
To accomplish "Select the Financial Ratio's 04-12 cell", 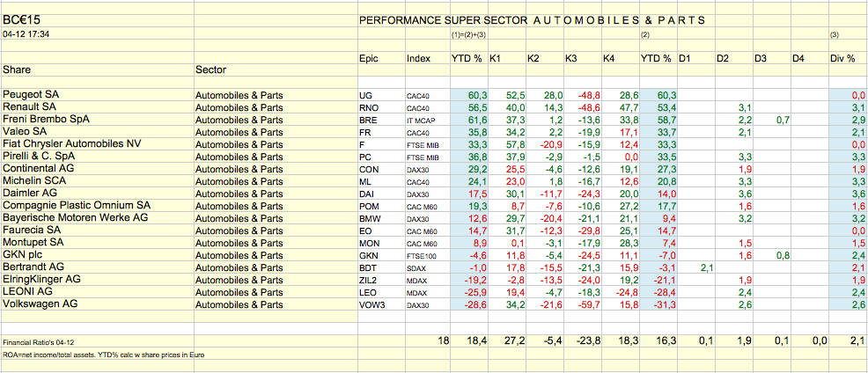I will [x=97, y=342].
